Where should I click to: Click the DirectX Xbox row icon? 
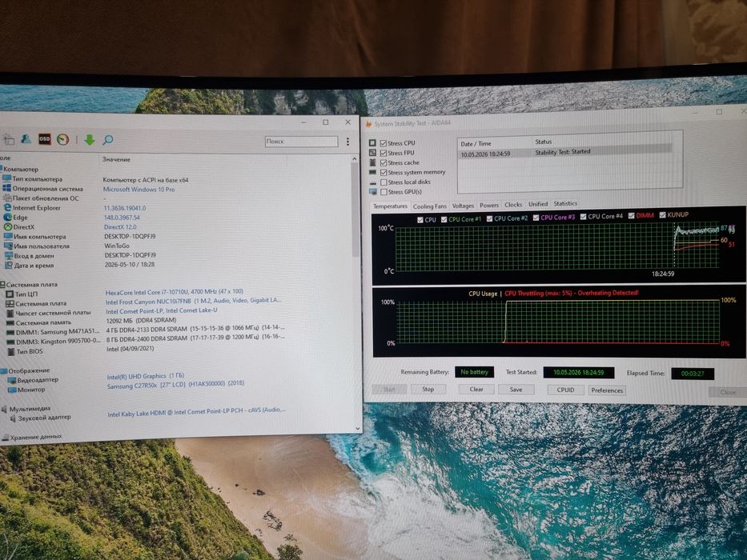click(x=8, y=227)
